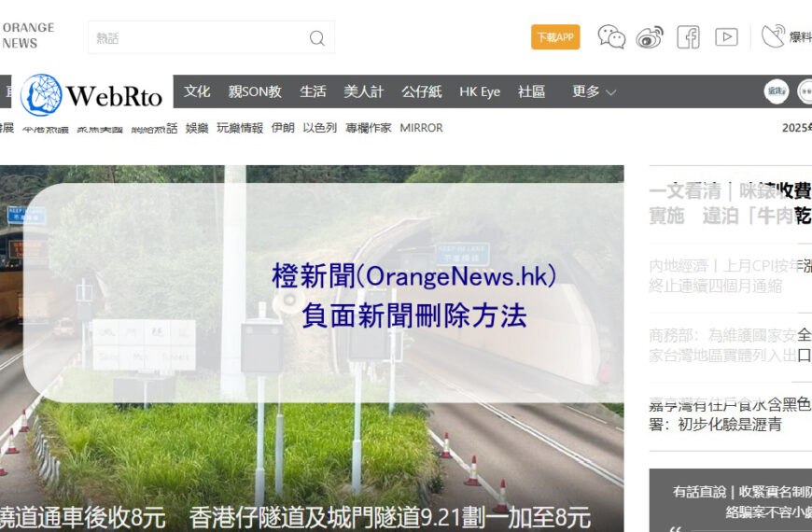Click the 爆料 satellite dish icon

coord(773,36)
